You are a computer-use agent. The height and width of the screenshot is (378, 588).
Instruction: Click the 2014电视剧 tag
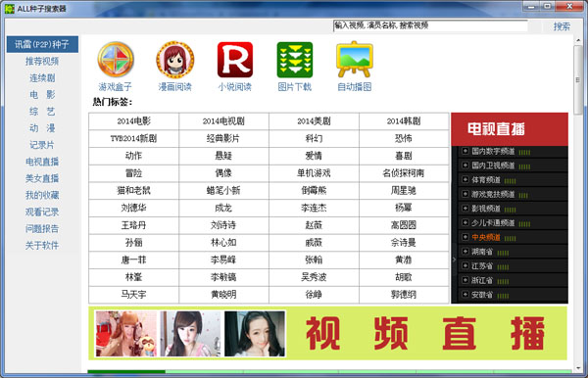[223, 121]
